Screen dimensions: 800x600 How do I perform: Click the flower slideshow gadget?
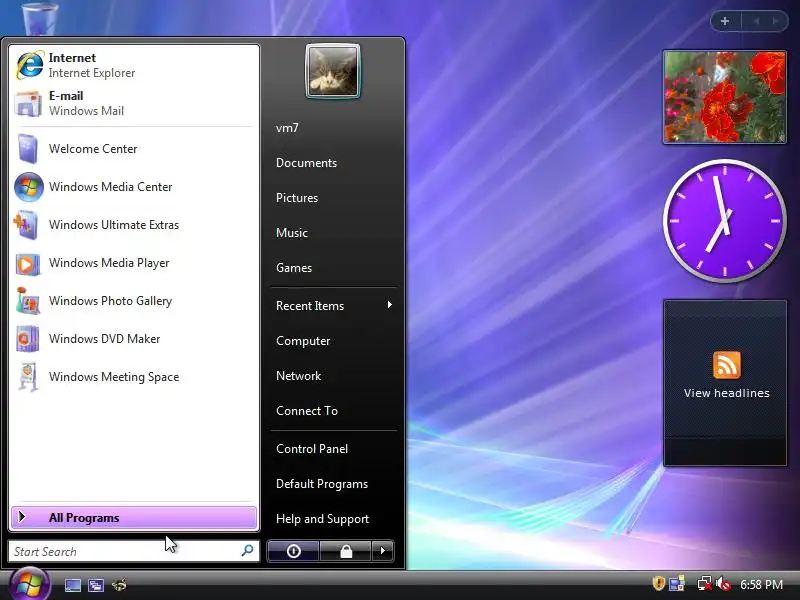(x=724, y=97)
